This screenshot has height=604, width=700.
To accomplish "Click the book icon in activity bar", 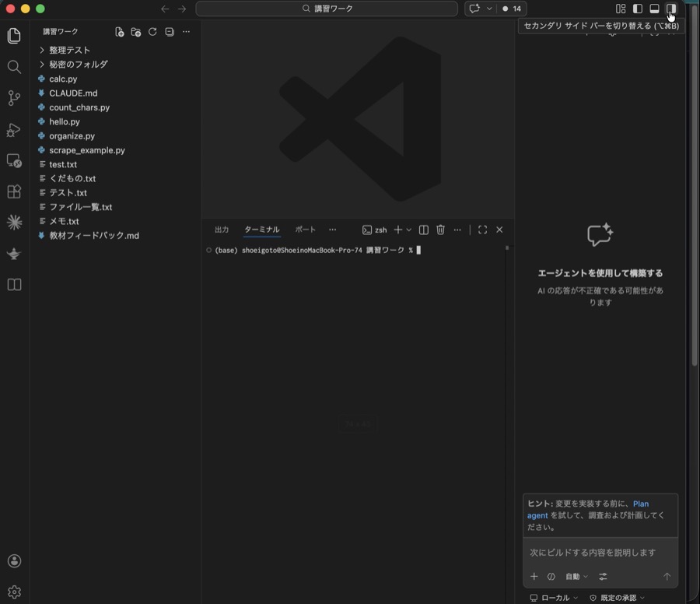I will coord(14,285).
